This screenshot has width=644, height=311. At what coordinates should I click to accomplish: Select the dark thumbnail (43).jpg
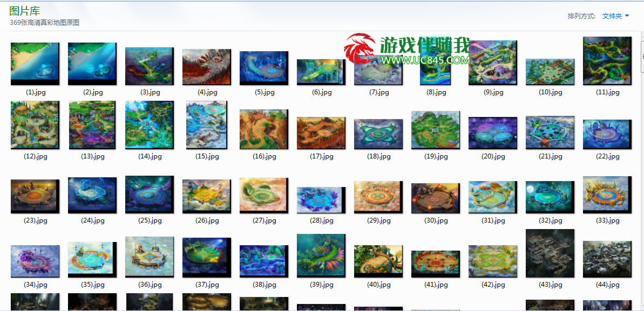[551, 253]
